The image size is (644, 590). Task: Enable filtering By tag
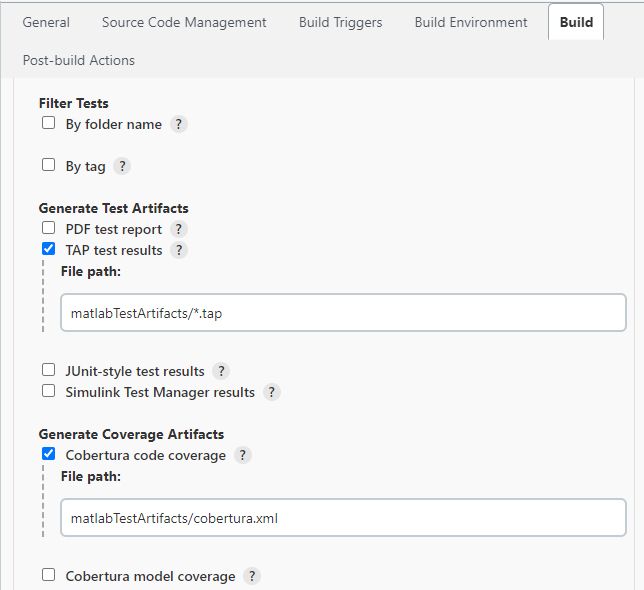[48, 165]
